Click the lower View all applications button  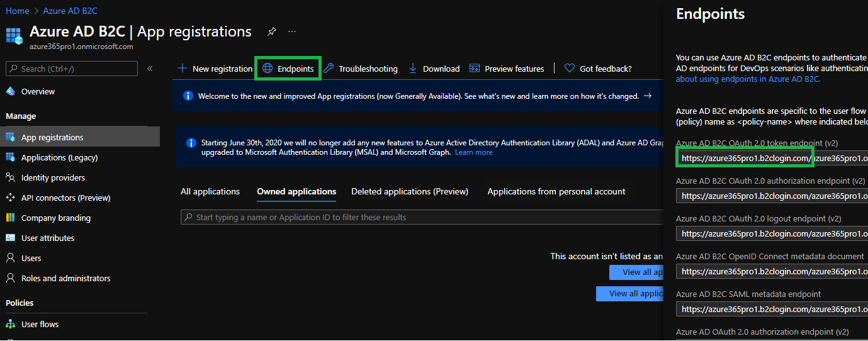630,294
